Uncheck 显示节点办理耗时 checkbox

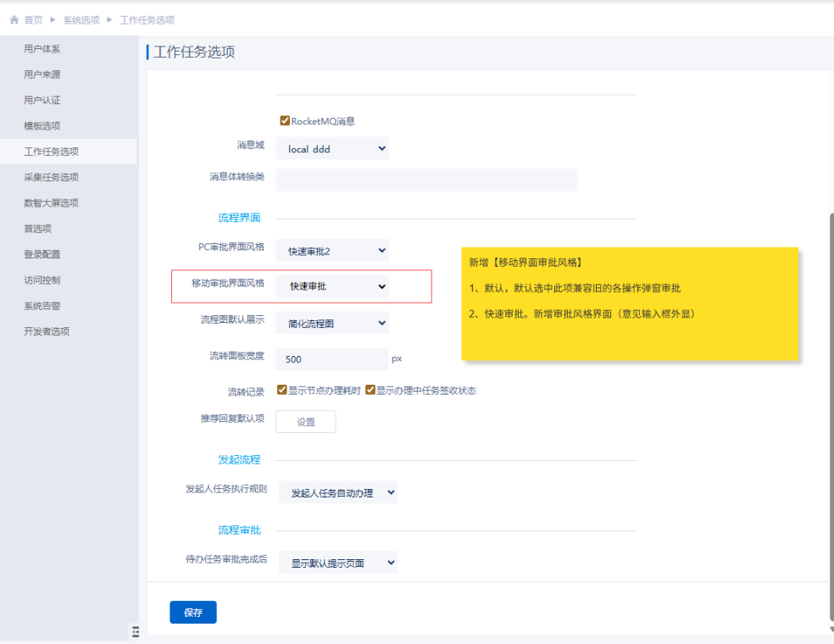tap(282, 390)
